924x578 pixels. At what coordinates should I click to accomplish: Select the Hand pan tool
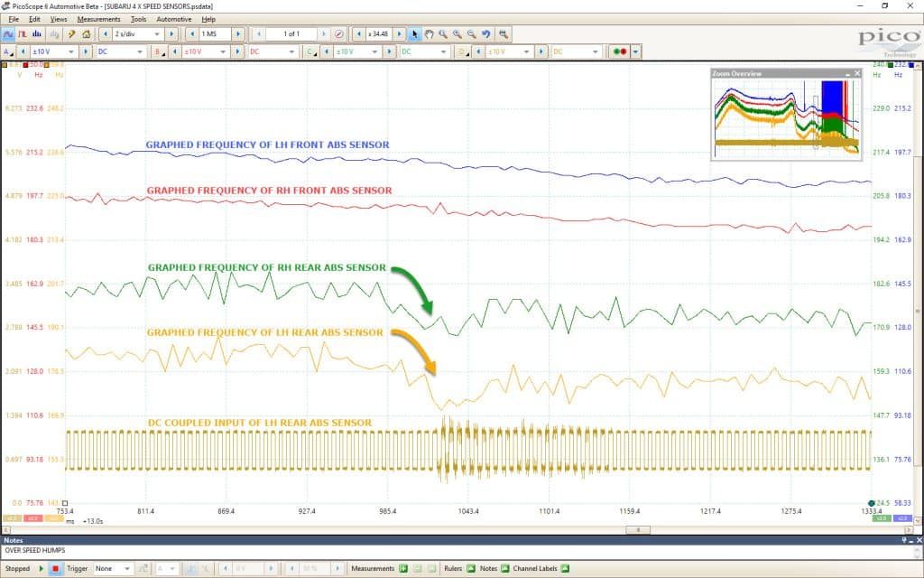pos(429,34)
